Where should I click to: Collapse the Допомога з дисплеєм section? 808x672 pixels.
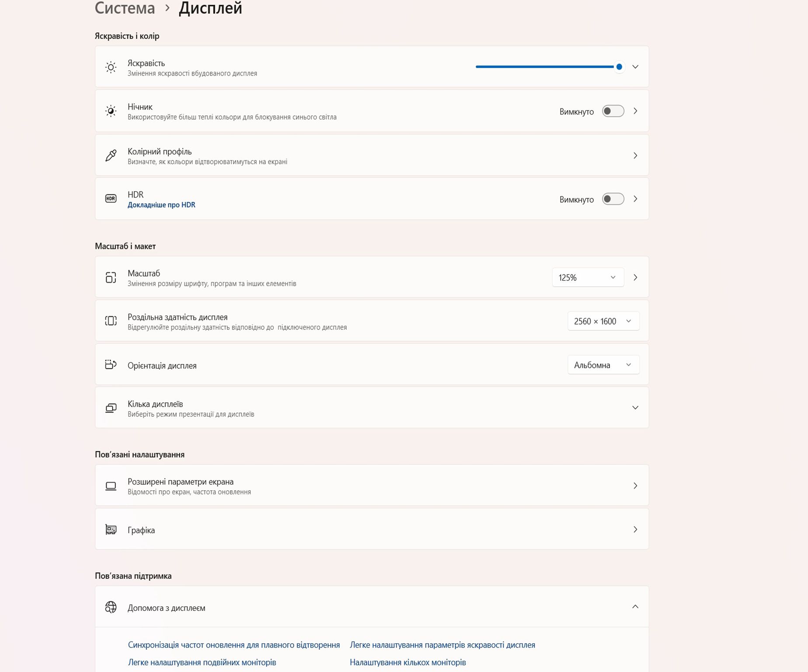tap(635, 606)
